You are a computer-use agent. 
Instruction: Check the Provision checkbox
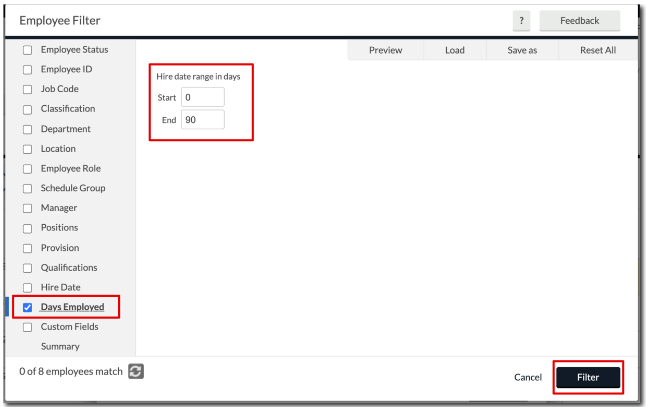tap(28, 248)
